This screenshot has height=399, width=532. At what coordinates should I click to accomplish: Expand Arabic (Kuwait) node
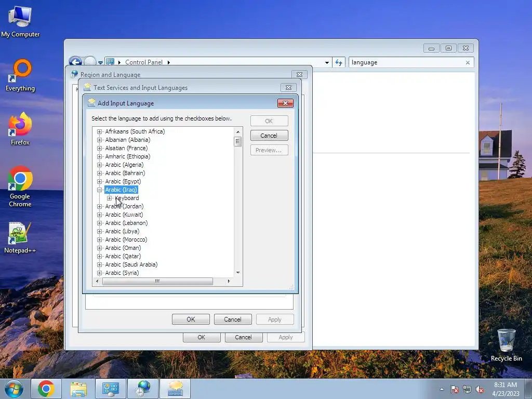click(99, 215)
